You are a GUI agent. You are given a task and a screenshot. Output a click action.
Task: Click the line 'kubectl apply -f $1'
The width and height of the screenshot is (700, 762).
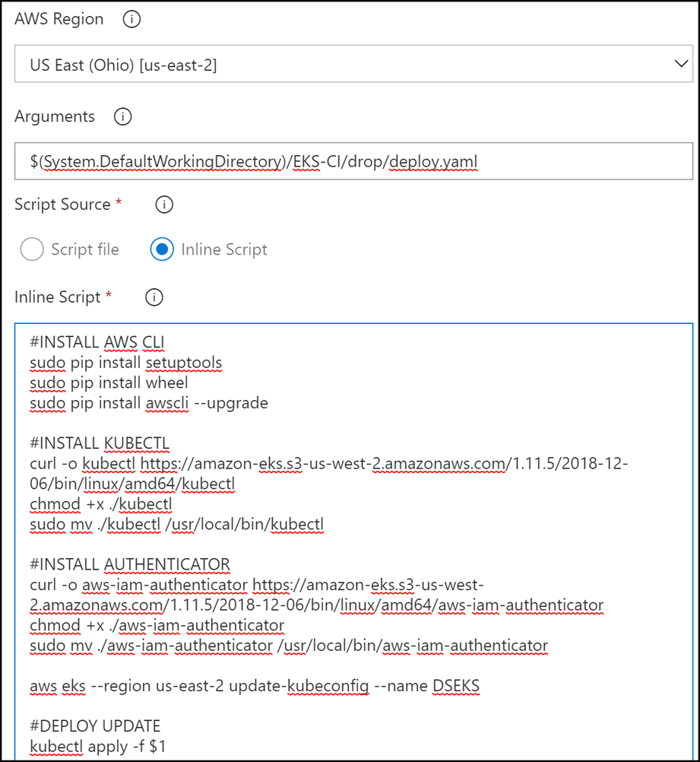point(97,747)
